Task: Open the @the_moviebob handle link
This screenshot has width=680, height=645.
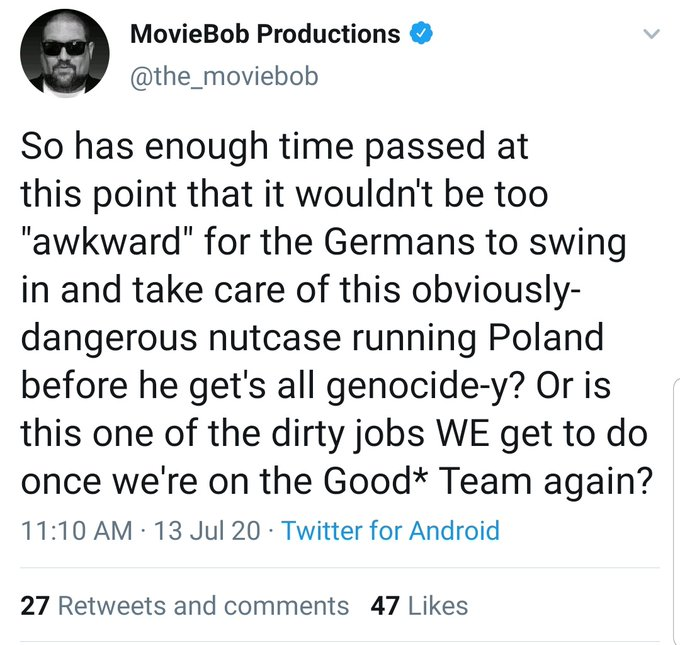Action: coord(224,74)
